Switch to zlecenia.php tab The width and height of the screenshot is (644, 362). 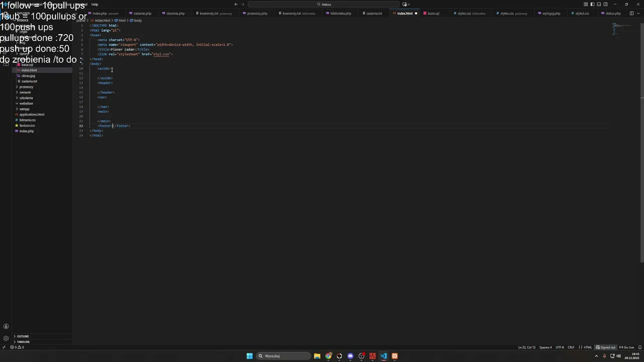coord(175,14)
